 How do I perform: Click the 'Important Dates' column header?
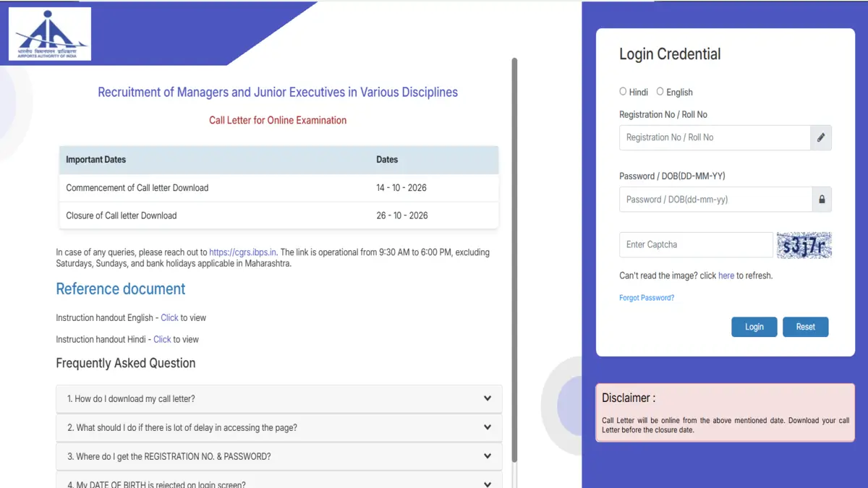tap(95, 160)
